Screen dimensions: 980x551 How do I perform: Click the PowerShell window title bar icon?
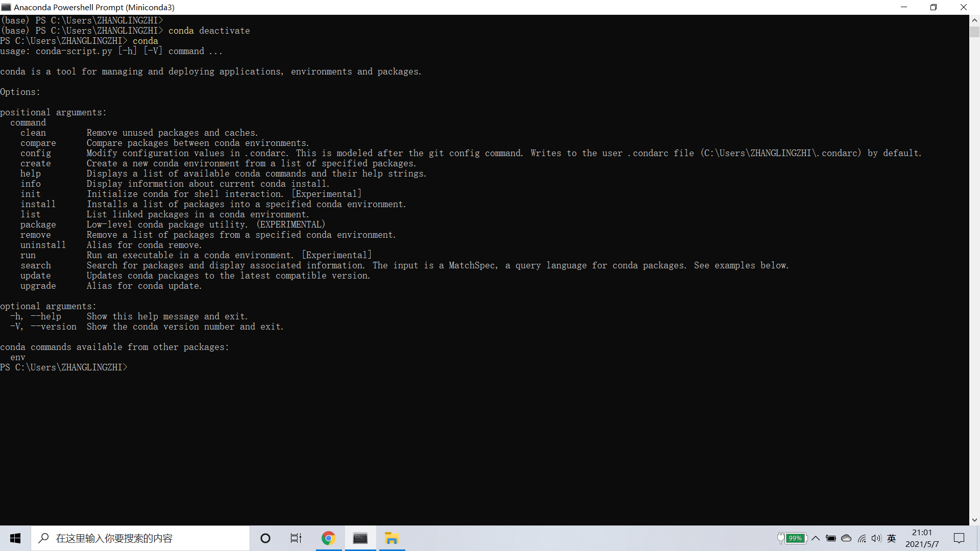(x=6, y=7)
